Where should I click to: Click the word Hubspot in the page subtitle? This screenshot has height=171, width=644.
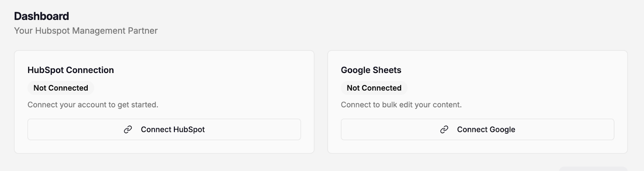click(x=52, y=31)
